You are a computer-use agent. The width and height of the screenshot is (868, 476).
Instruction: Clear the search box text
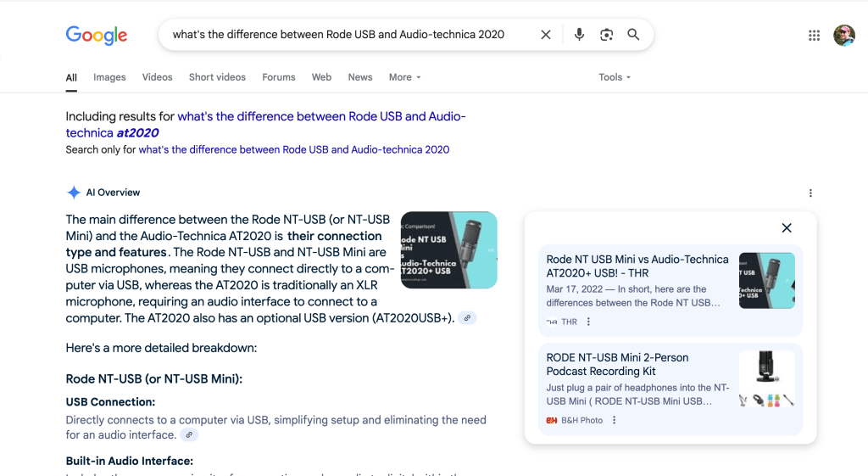(546, 35)
